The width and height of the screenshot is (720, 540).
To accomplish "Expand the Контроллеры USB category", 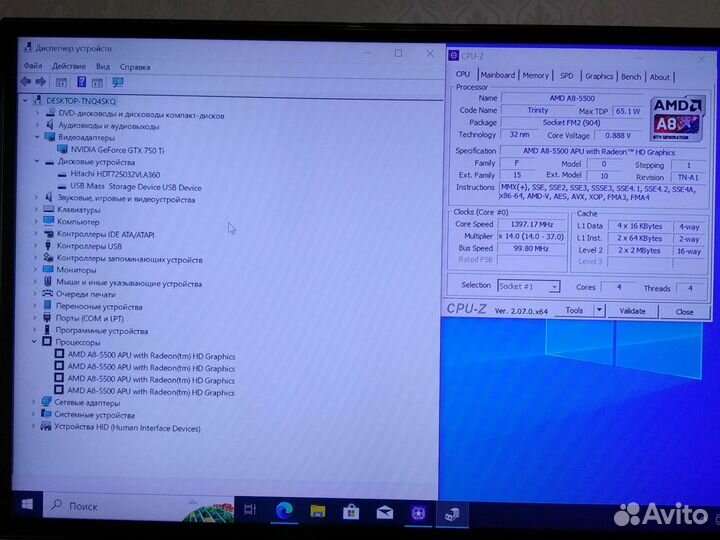I will (x=36, y=246).
